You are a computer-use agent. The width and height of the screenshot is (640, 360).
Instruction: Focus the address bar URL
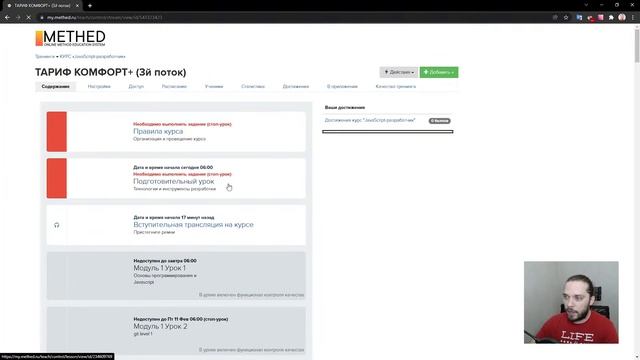pos(104,18)
